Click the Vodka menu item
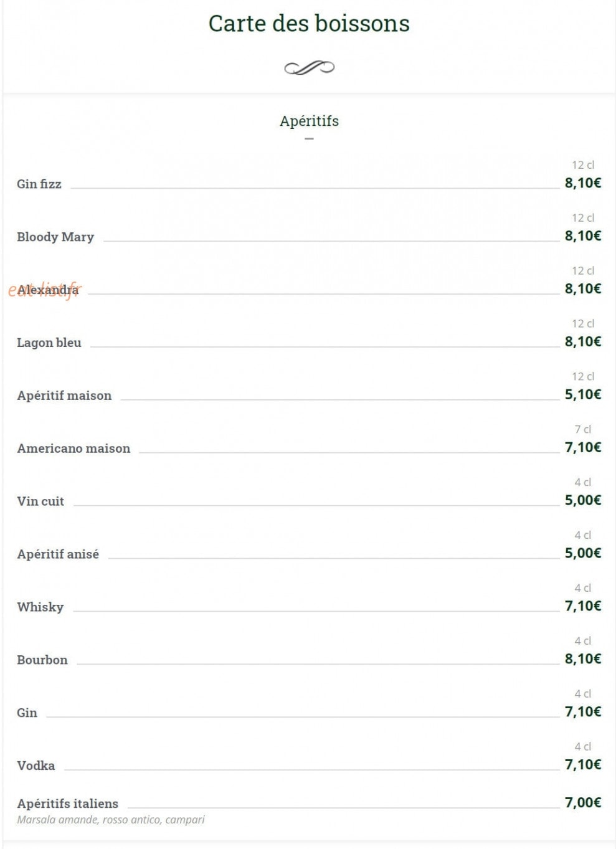This screenshot has width=616, height=849. click(x=36, y=766)
